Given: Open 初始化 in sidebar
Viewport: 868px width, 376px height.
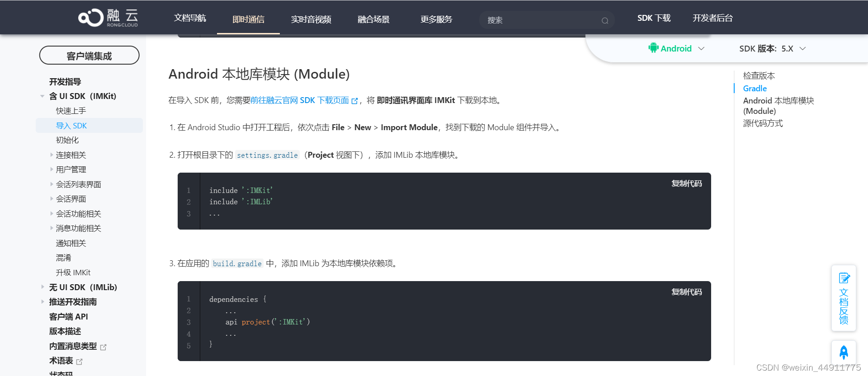Looking at the screenshot, I should (x=67, y=140).
